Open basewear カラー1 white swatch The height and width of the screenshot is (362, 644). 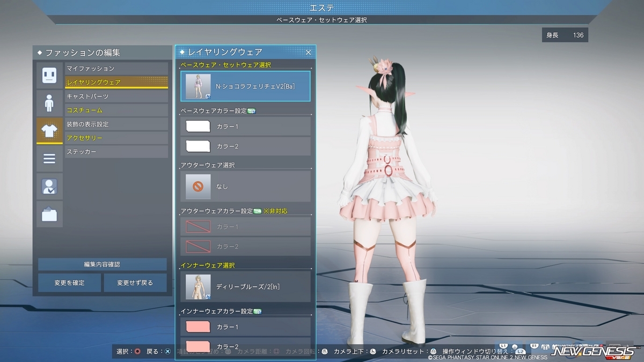(198, 127)
